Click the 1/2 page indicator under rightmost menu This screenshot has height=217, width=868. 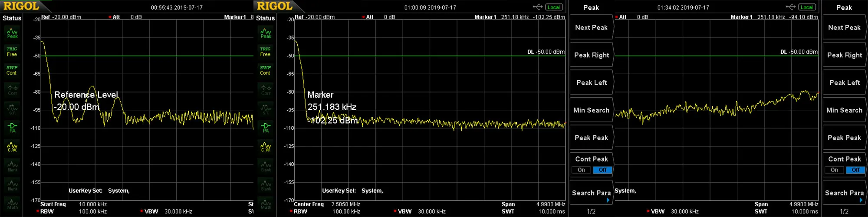pyautogui.click(x=844, y=211)
